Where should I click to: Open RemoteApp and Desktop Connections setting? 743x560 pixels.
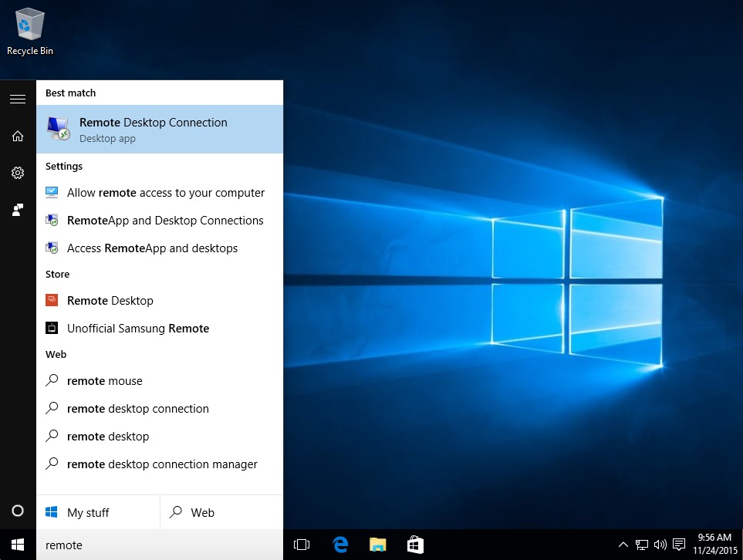point(160,221)
